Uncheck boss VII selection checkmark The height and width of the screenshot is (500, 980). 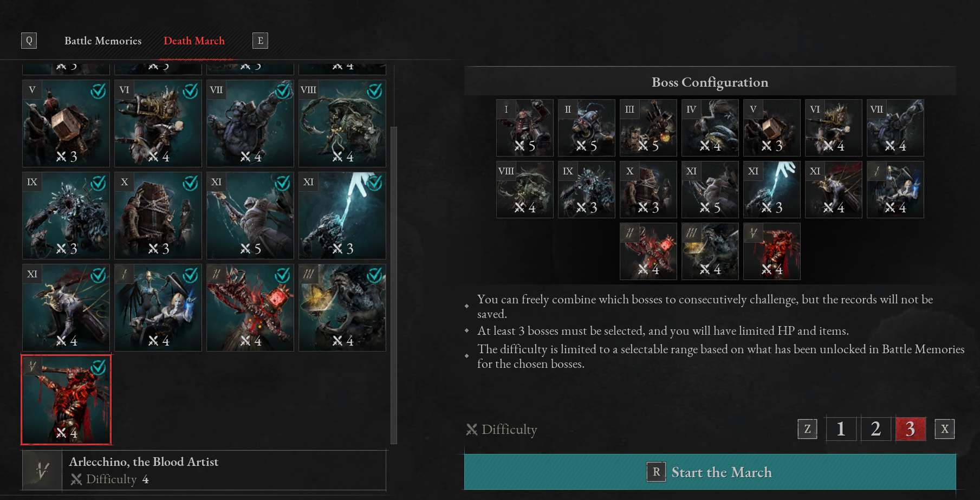[282, 91]
